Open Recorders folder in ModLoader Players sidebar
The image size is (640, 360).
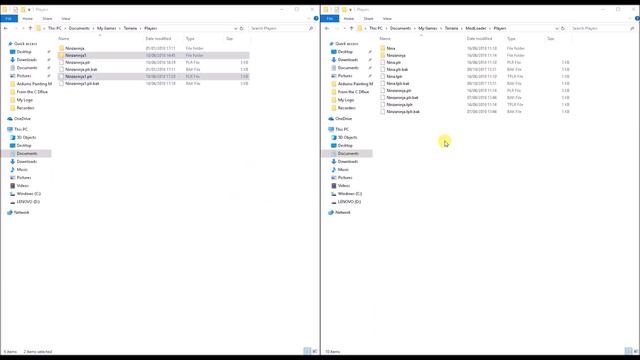[x=347, y=108]
